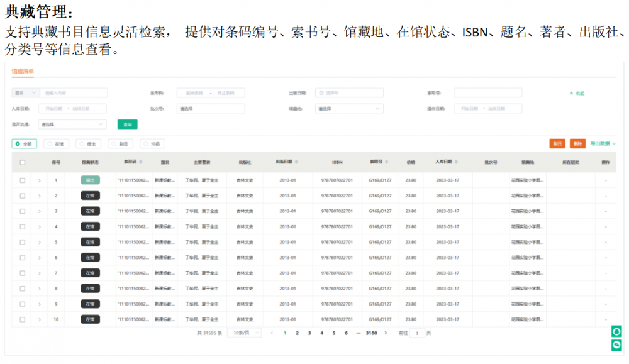Go to page 3160 in pagination
Viewport: 629px width, 364px height.
[x=371, y=333]
